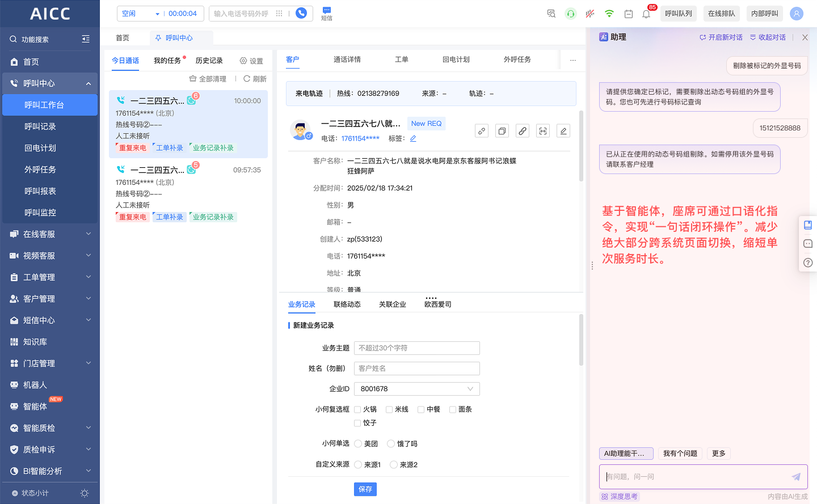Expand the 客户管理 sidebar menu
This screenshot has height=504, width=817.
[50, 299]
